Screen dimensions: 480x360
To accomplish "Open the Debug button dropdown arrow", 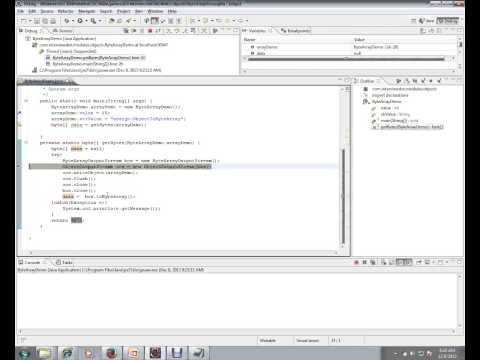I will [x=73, y=21].
